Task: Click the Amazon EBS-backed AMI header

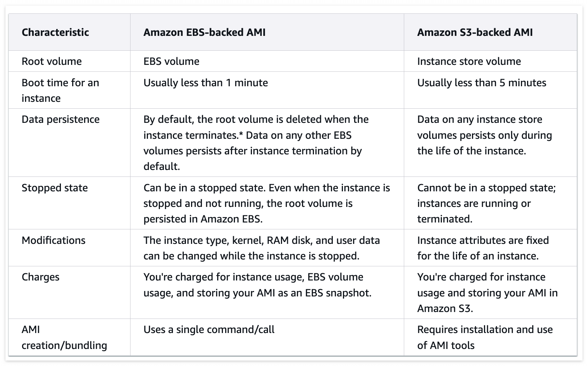Action: pyautogui.click(x=204, y=32)
